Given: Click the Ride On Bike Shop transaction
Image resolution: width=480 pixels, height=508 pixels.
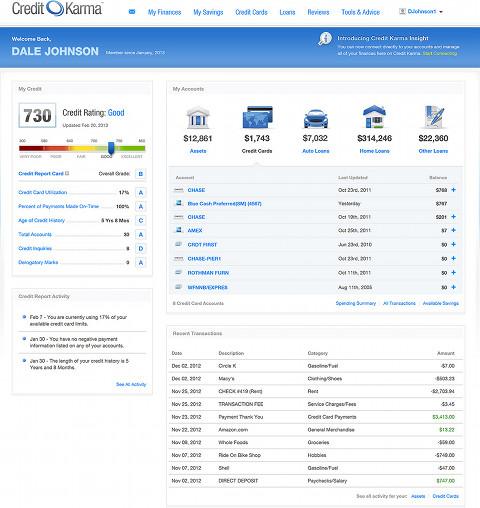Looking at the screenshot, I should coord(239,455).
